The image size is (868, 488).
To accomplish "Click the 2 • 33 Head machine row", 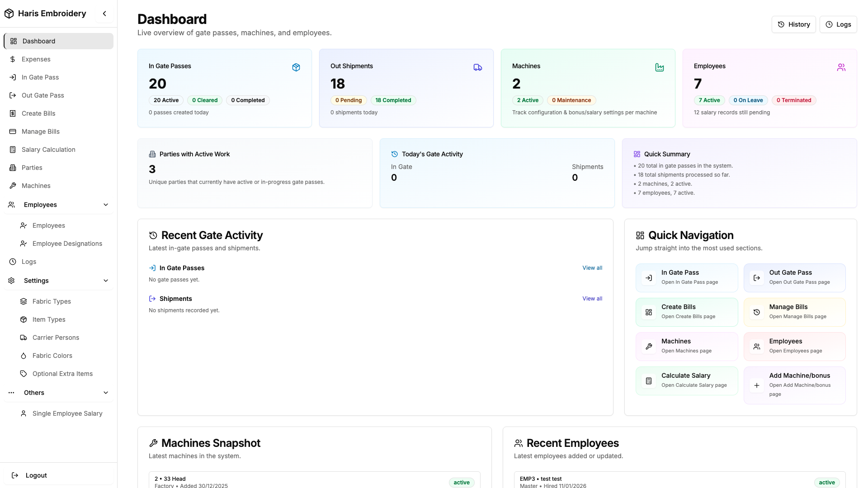I will pyautogui.click(x=314, y=480).
